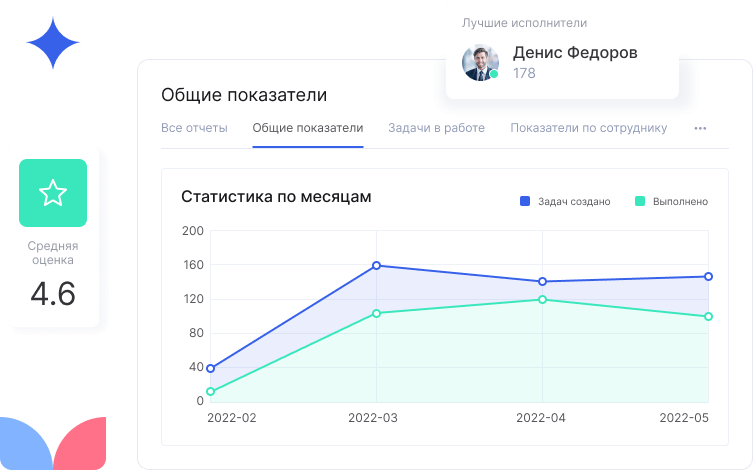Click blue data point at 2022-03

point(376,265)
